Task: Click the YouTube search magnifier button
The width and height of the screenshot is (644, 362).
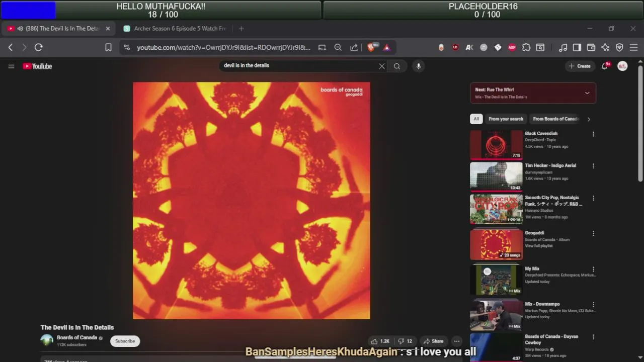Action: click(x=397, y=66)
